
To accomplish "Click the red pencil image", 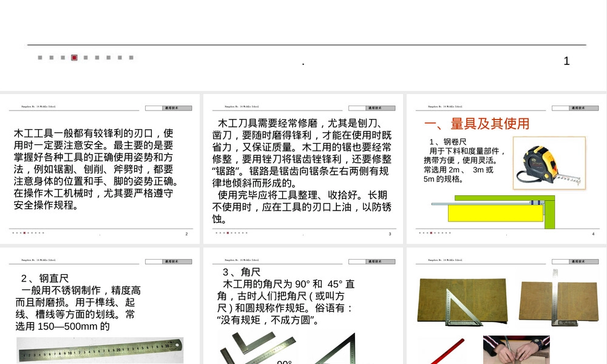I will 447,351.
